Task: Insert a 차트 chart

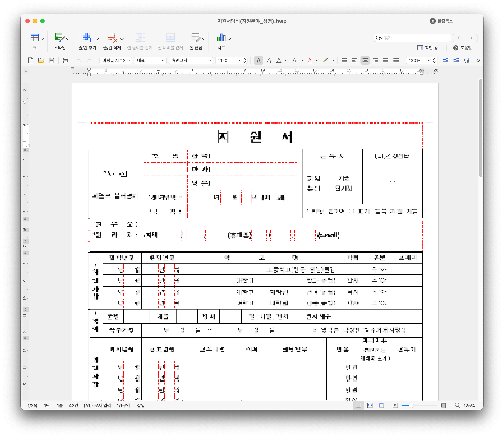Action: [x=221, y=38]
